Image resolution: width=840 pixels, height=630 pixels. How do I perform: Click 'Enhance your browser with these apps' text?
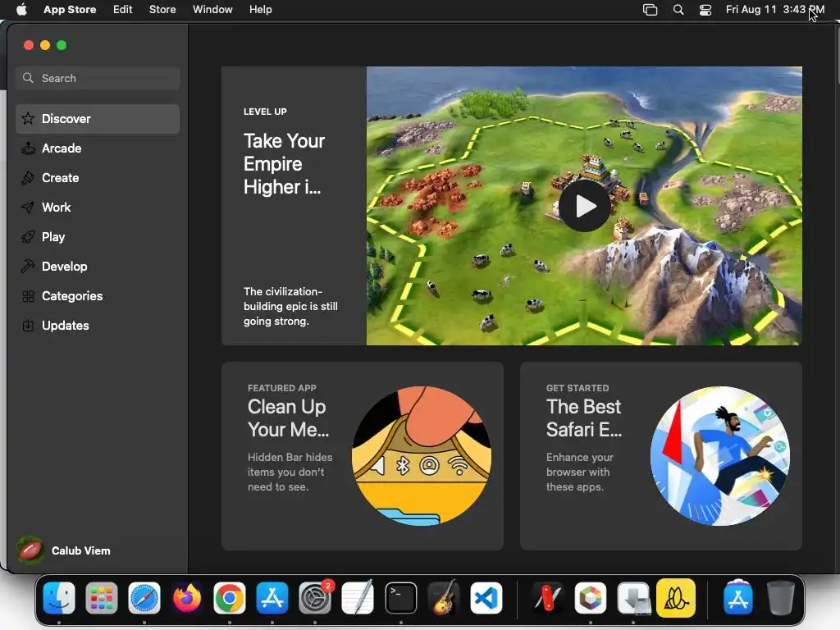580,472
